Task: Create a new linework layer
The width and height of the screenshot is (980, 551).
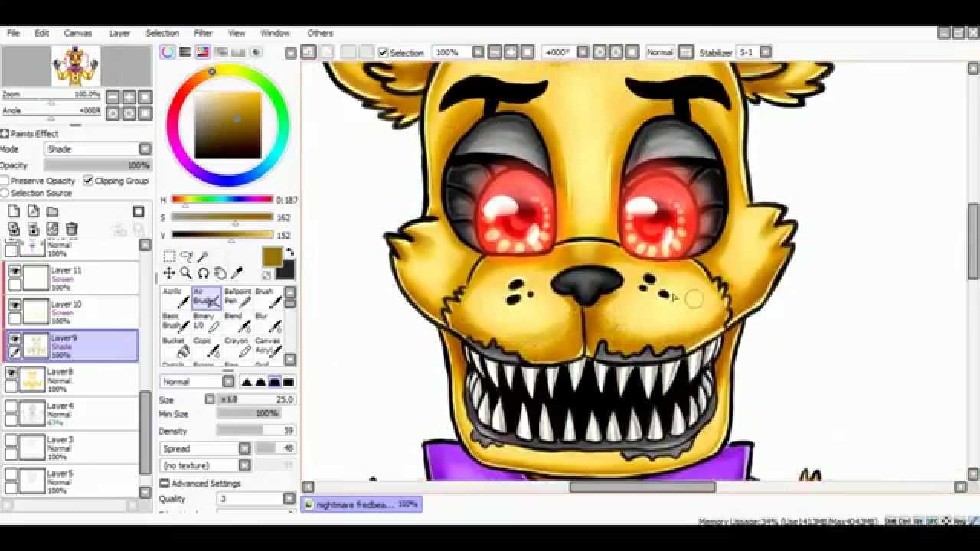Action: click(33, 211)
